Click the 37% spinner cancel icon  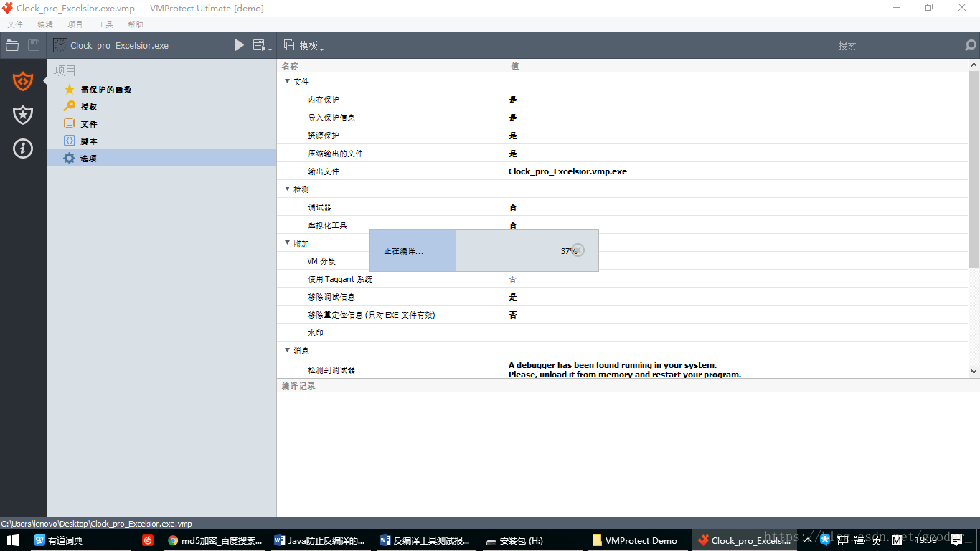[x=578, y=250]
